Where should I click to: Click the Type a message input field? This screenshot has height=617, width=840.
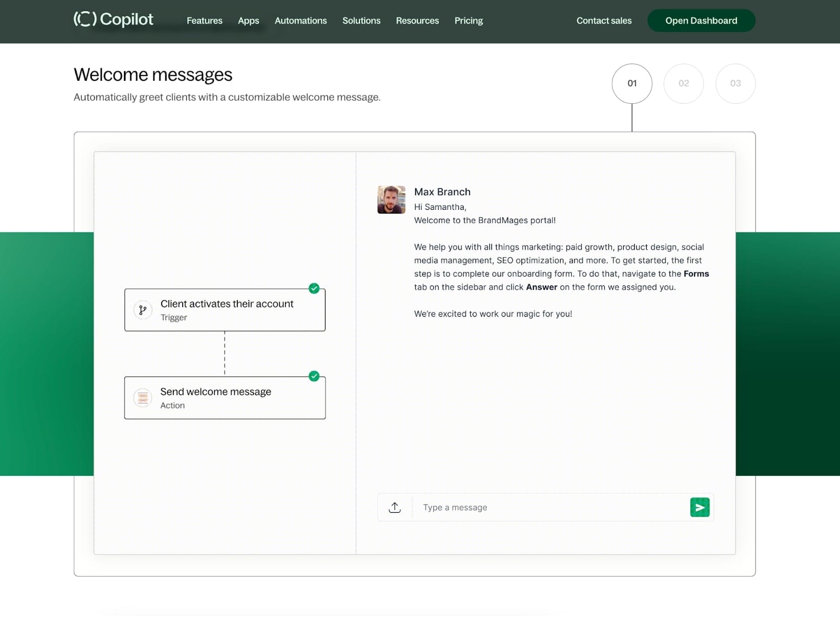coord(525,507)
